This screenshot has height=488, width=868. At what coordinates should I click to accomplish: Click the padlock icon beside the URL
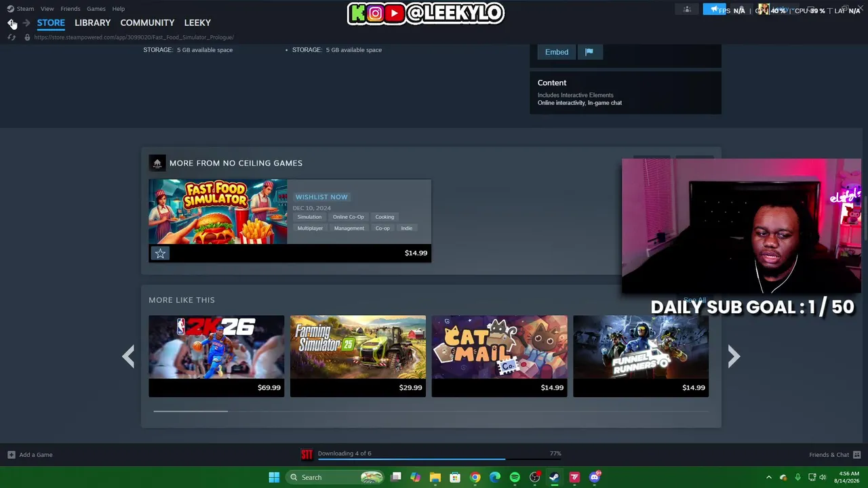point(27,37)
